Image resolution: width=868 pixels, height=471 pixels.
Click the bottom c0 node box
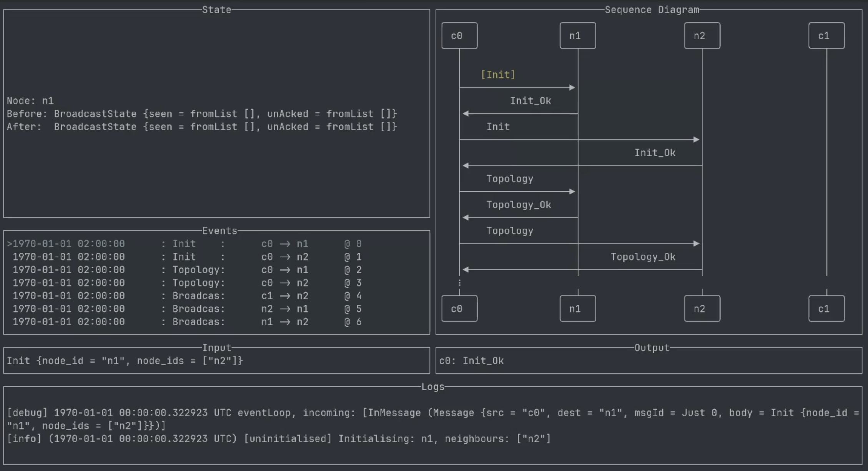click(x=459, y=309)
